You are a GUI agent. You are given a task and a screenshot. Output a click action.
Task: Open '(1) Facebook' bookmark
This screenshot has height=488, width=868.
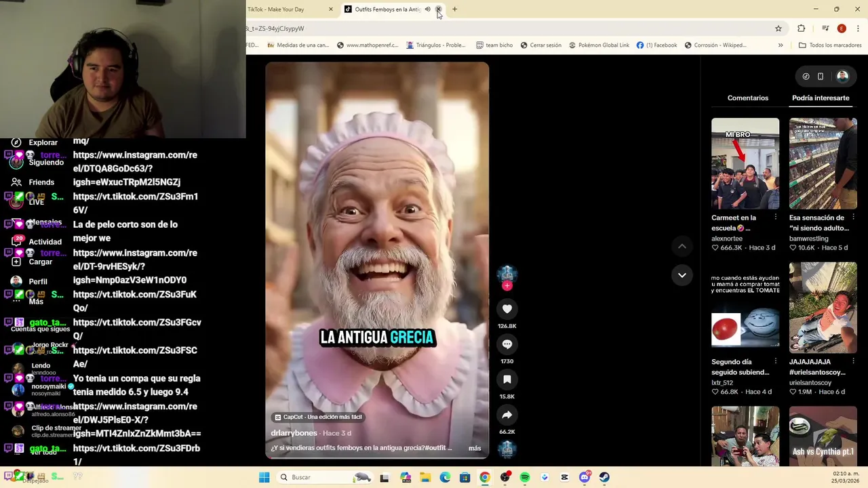pyautogui.click(x=656, y=45)
